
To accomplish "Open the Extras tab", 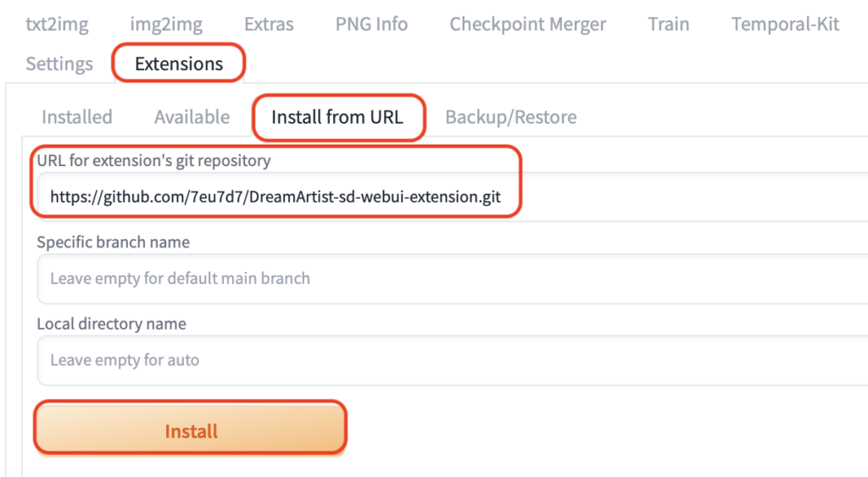I will tap(269, 24).
